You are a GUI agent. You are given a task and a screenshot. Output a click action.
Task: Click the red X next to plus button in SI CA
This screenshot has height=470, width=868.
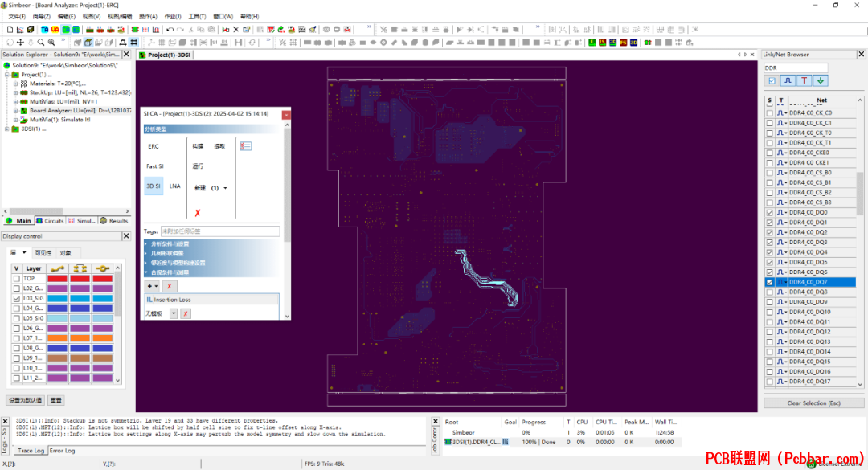[170, 286]
